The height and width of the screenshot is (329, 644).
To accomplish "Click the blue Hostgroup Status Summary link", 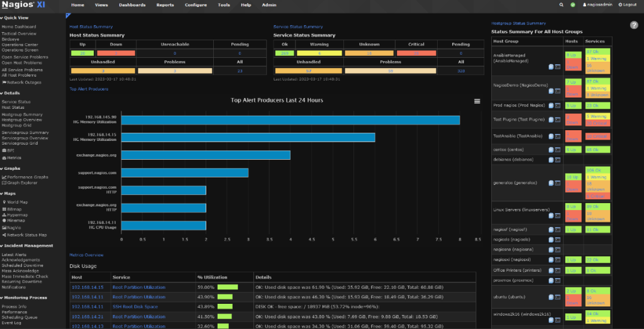I will [519, 23].
